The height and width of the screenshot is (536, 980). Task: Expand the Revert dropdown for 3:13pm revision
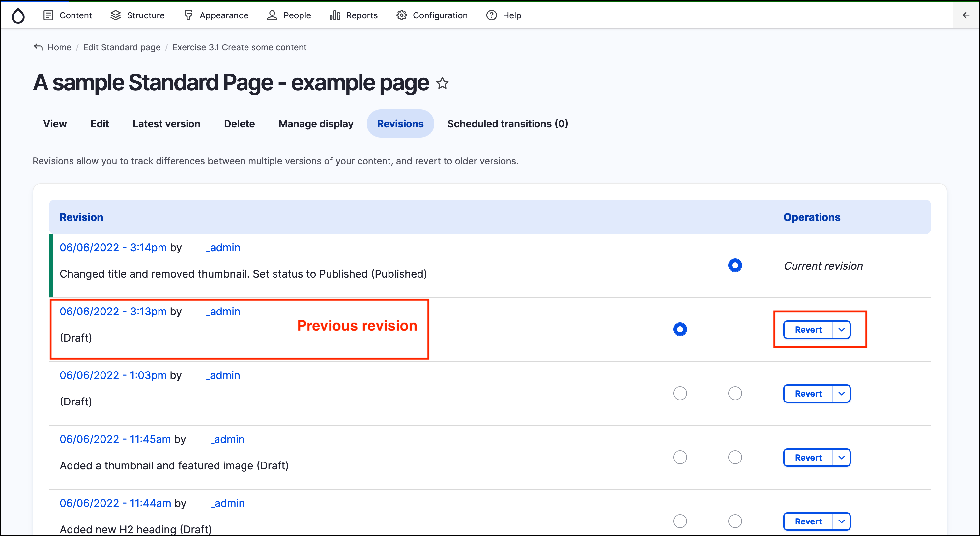coord(841,329)
